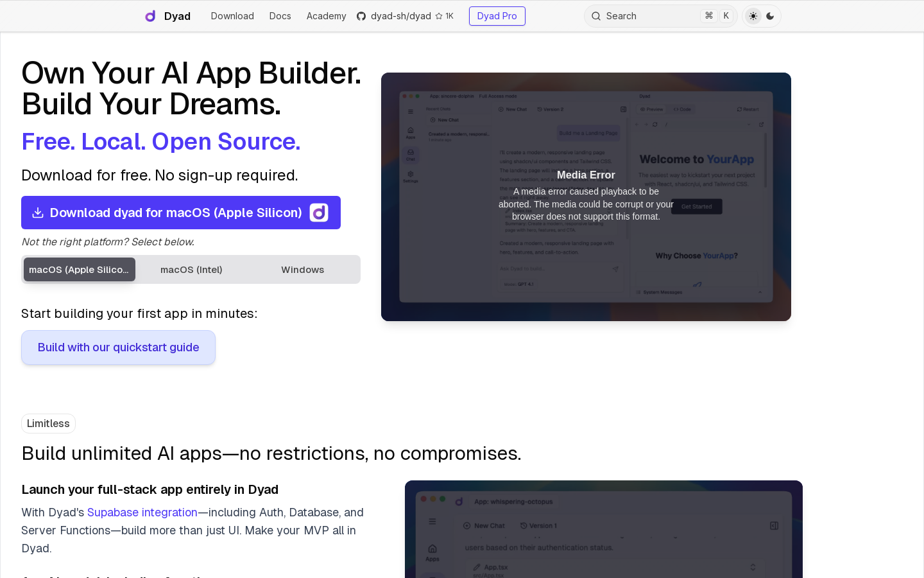Click the star icon beside 1K
Screen dimensions: 924x578
(439, 16)
